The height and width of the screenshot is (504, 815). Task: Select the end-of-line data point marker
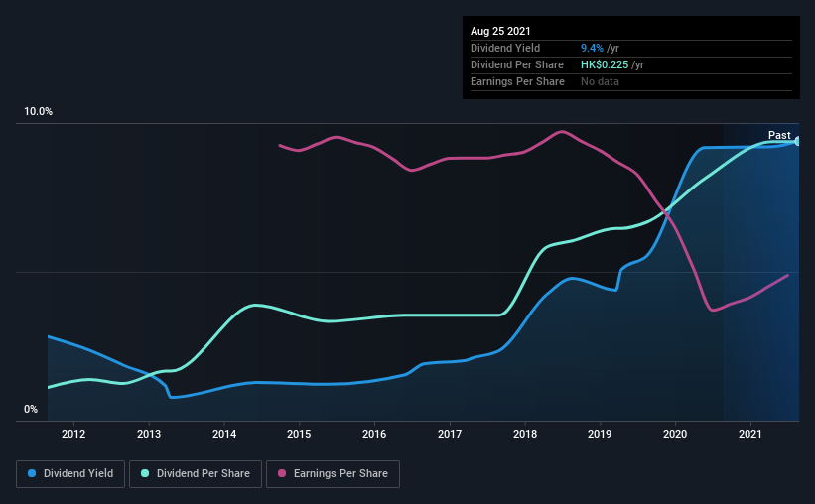(798, 141)
